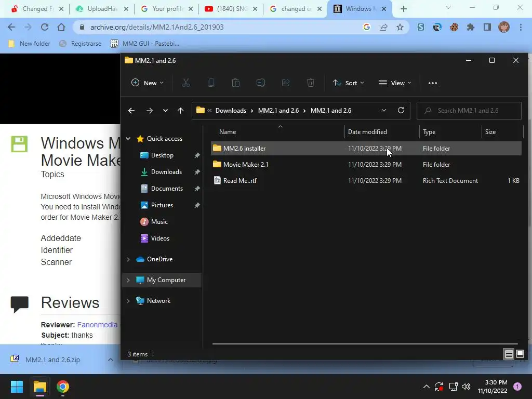Switch to the large thumbnails view icon

tap(520, 354)
